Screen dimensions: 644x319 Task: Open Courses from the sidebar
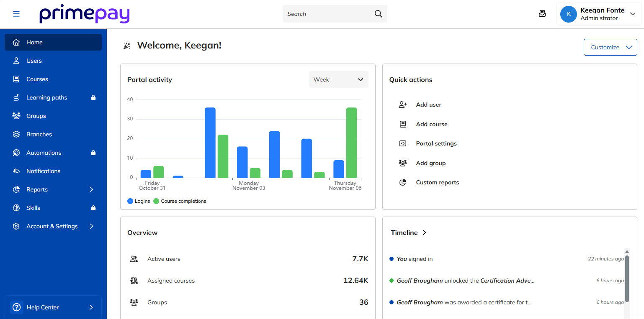pyautogui.click(x=37, y=79)
